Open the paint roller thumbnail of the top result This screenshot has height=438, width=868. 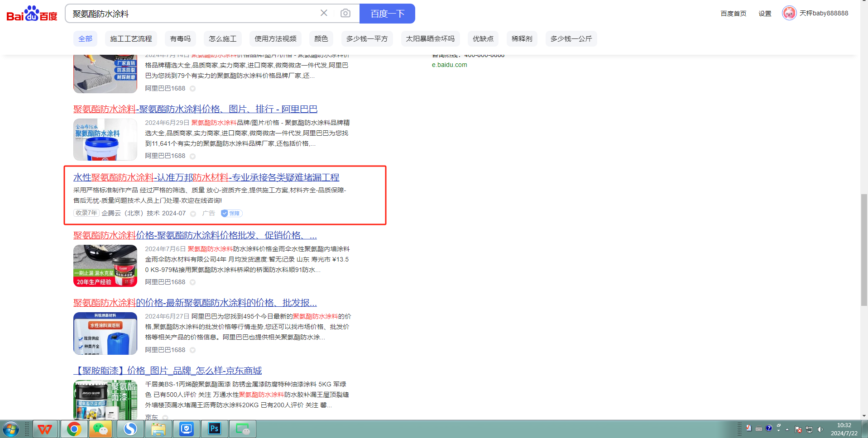click(105, 74)
